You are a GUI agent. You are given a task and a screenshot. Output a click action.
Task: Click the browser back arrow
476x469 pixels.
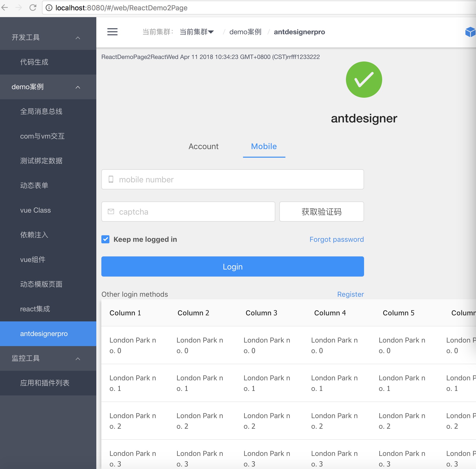tap(5, 8)
